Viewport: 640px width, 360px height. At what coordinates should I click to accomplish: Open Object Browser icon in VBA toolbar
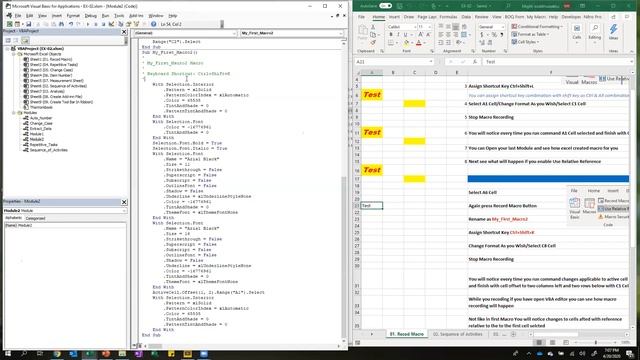pos(136,24)
